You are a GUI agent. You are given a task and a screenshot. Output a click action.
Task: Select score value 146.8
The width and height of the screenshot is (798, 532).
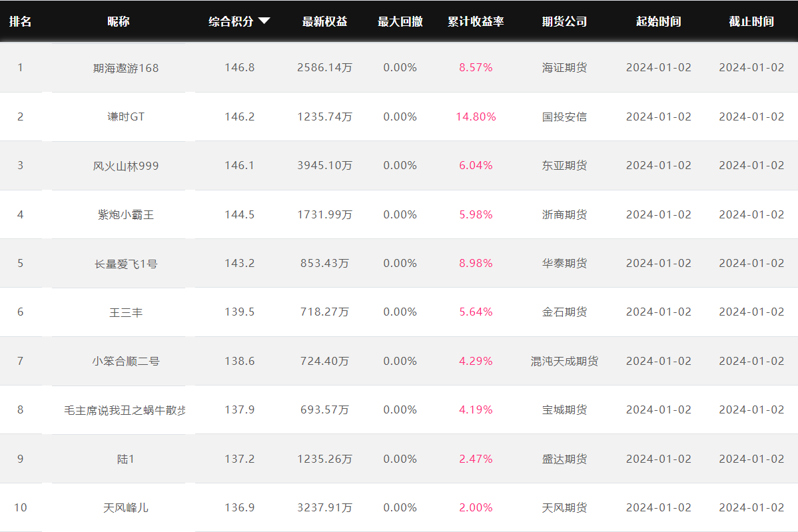pos(240,68)
